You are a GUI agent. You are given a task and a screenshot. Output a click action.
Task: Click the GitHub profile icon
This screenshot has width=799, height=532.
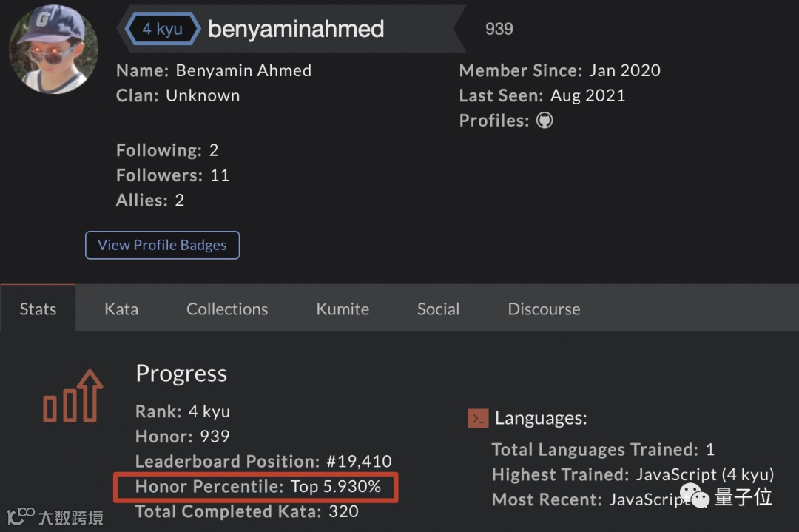click(545, 121)
